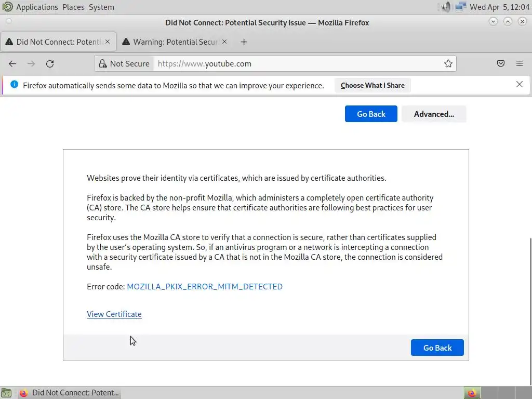Click the MATE logo icon beside Applications
Image resolution: width=532 pixels, height=399 pixels.
(7, 7)
